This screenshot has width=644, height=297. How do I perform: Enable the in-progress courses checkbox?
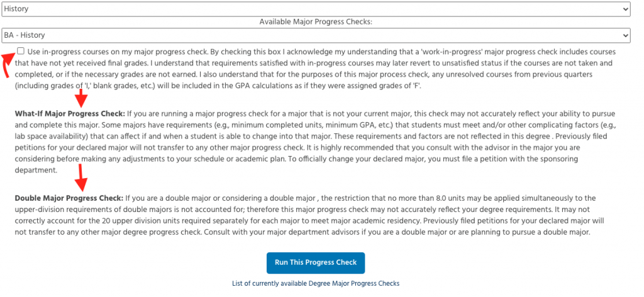click(x=21, y=52)
